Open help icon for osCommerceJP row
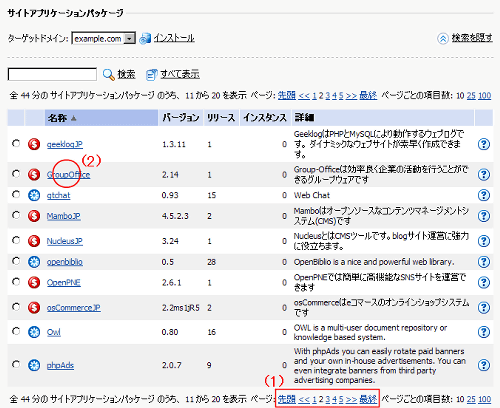500x408 pixels. tap(484, 307)
